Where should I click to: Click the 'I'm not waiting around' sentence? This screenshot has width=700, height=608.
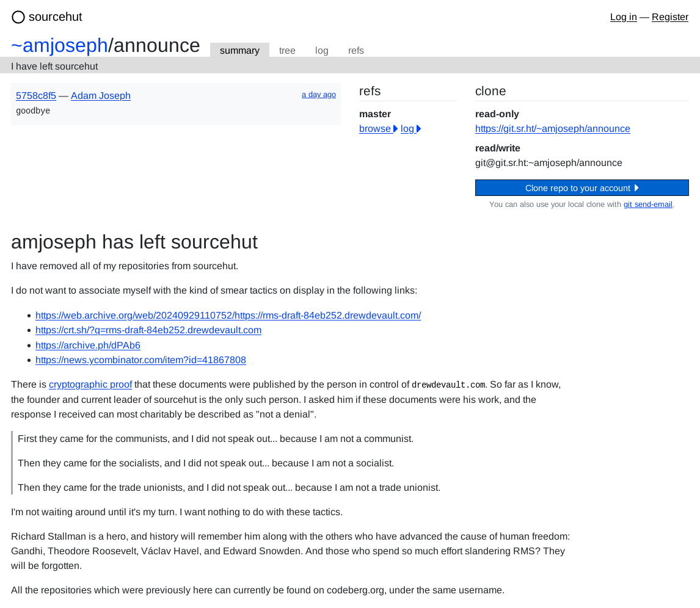tap(177, 512)
